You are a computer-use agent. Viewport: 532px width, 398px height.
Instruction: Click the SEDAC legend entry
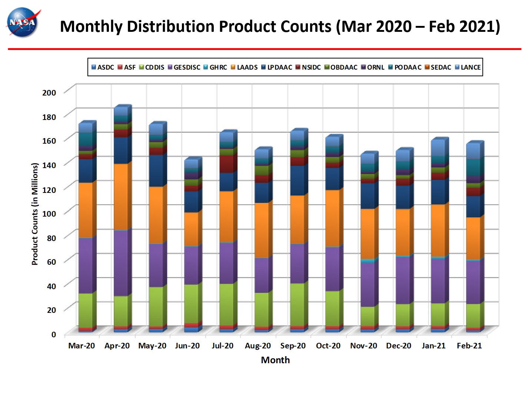pyautogui.click(x=438, y=67)
